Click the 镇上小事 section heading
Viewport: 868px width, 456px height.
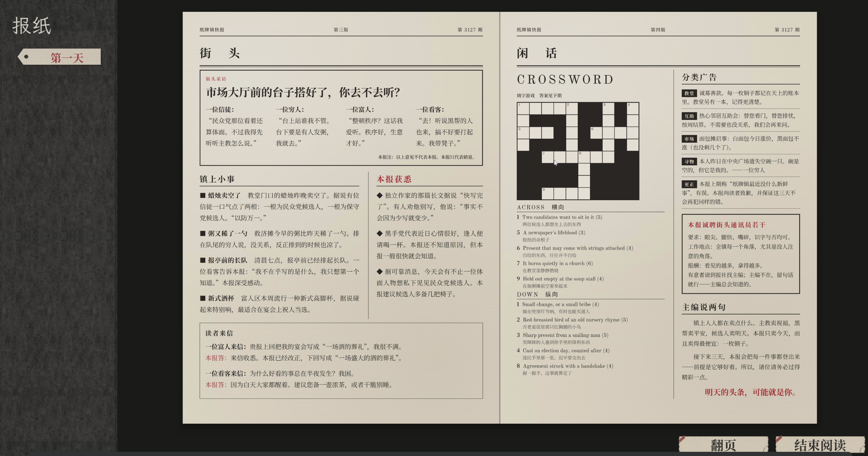point(217,179)
